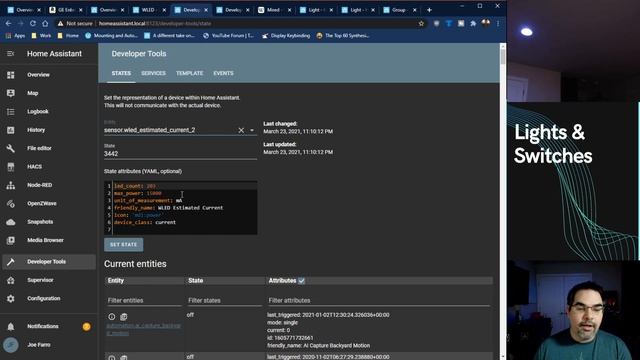
Task: Open the File editor wrench icon
Action: point(11,148)
